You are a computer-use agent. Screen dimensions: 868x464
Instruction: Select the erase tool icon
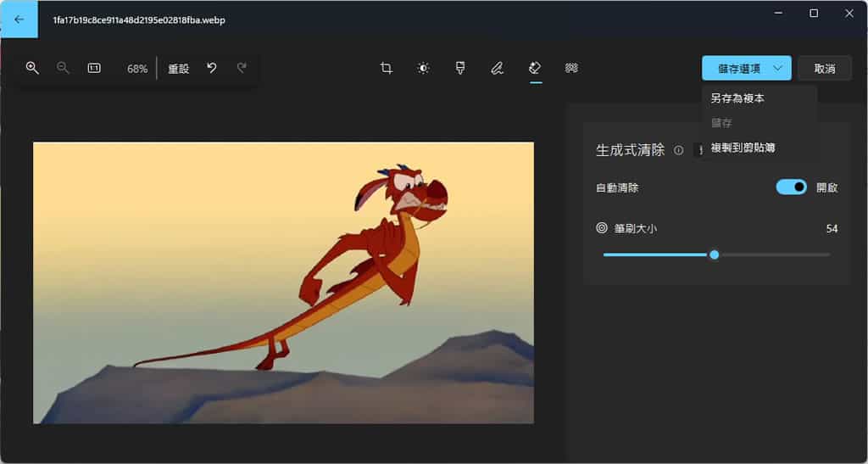click(x=535, y=68)
